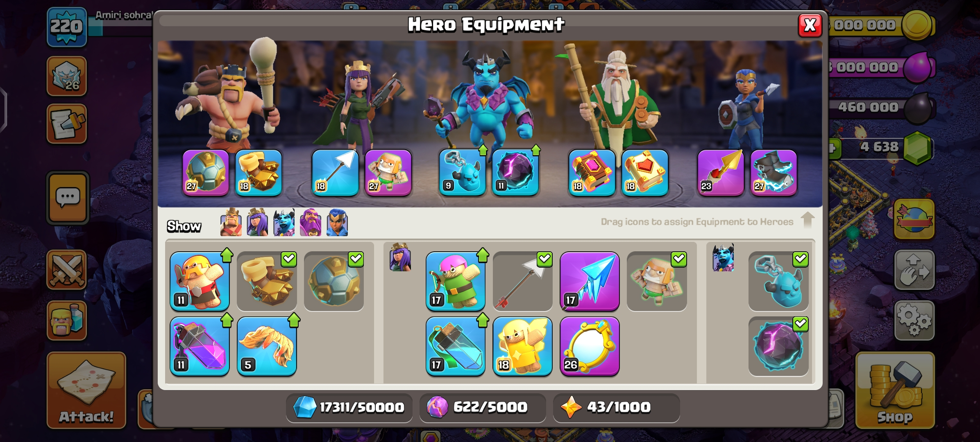Toggle Grand Warden equipment filter
The image size is (980, 442).
coord(311,222)
